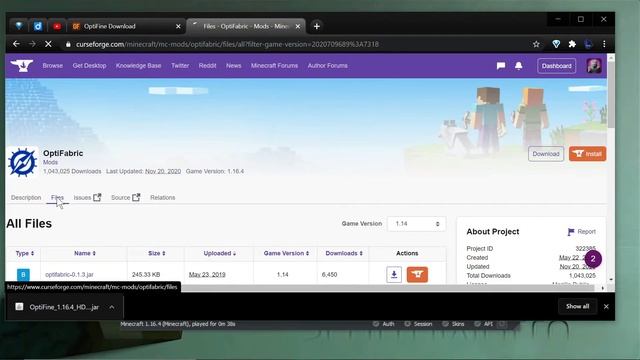The width and height of the screenshot is (640, 360).
Task: Open the Description tab
Action: click(26, 198)
